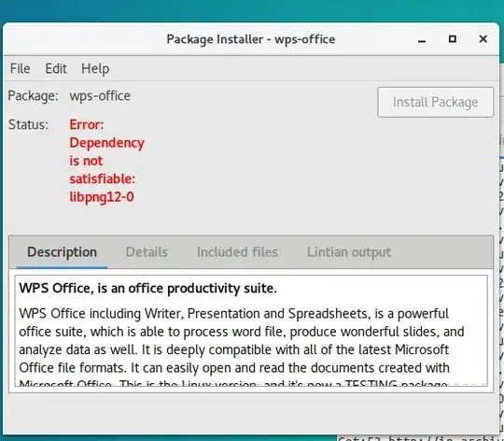
Task: Click the bold WPS Office productivity suite heading
Action: [147, 288]
